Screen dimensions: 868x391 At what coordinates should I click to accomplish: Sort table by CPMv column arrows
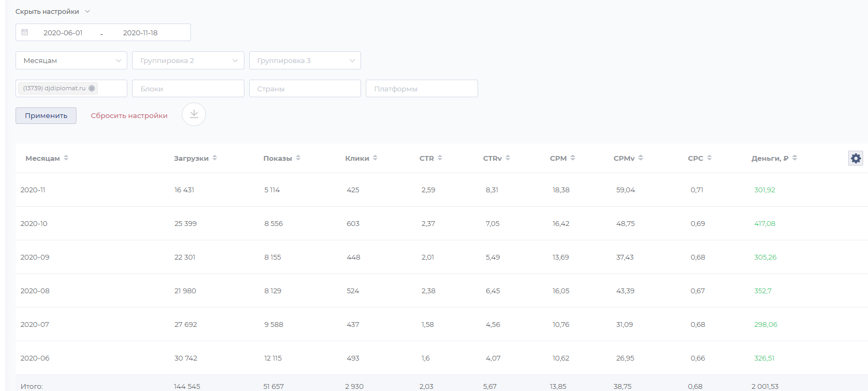coord(641,158)
